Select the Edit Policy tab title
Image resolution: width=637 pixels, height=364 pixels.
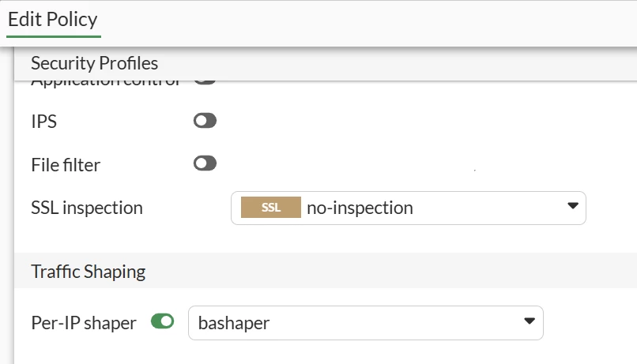pyautogui.click(x=53, y=20)
